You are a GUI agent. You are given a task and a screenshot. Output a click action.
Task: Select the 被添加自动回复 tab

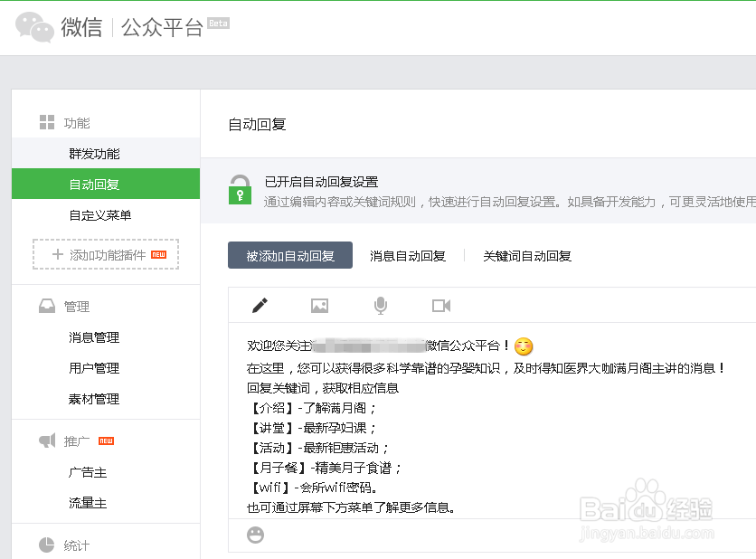(x=289, y=255)
